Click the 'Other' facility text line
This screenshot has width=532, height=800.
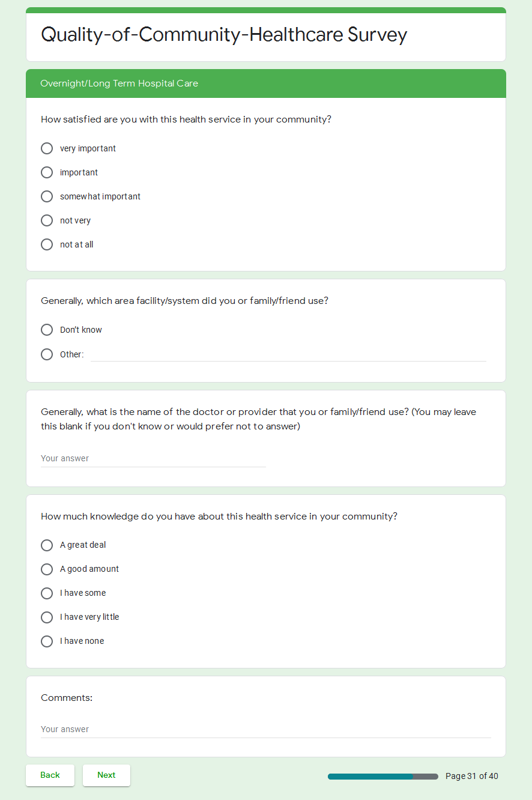point(288,354)
